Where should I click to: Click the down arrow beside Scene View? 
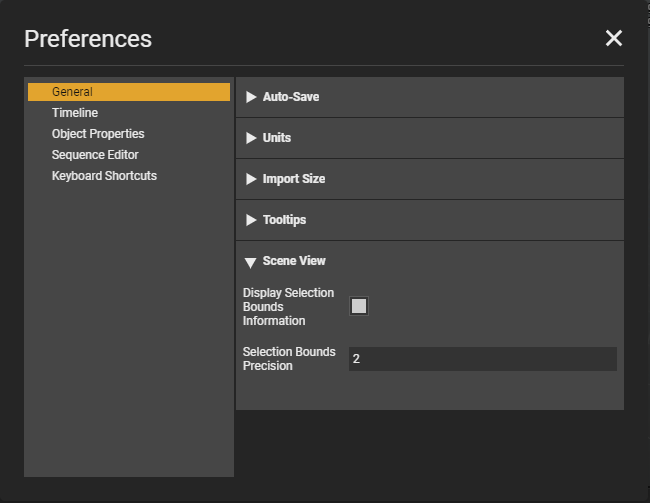(x=251, y=262)
